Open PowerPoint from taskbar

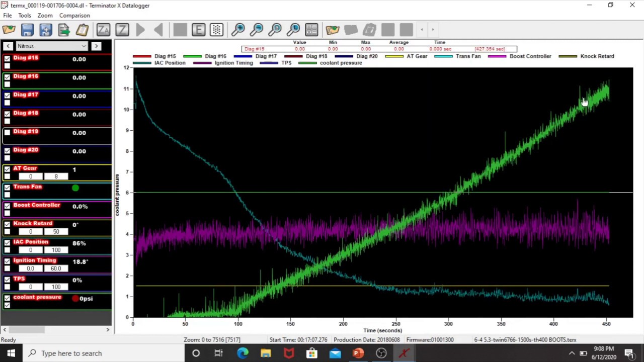tap(358, 353)
